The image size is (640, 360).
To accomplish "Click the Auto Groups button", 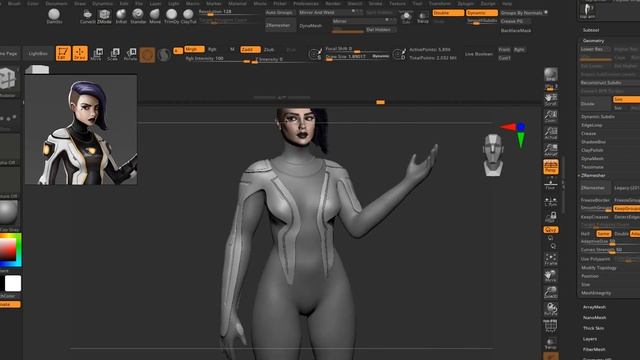I will pyautogui.click(x=279, y=13).
